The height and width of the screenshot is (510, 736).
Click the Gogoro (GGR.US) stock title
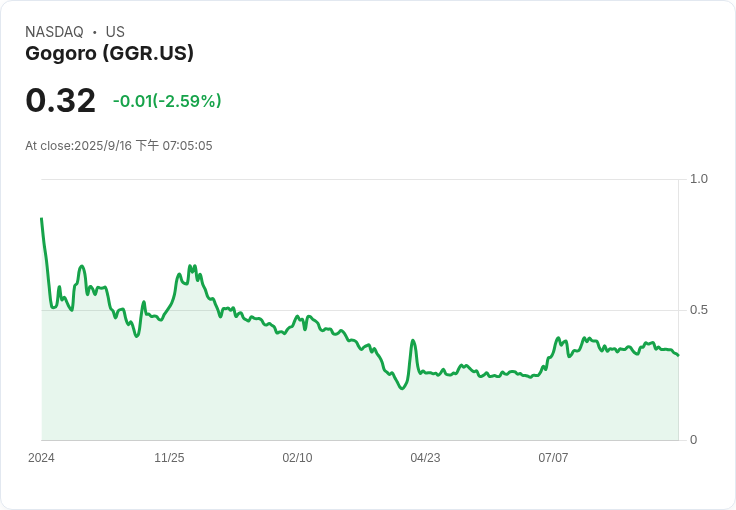[x=110, y=53]
